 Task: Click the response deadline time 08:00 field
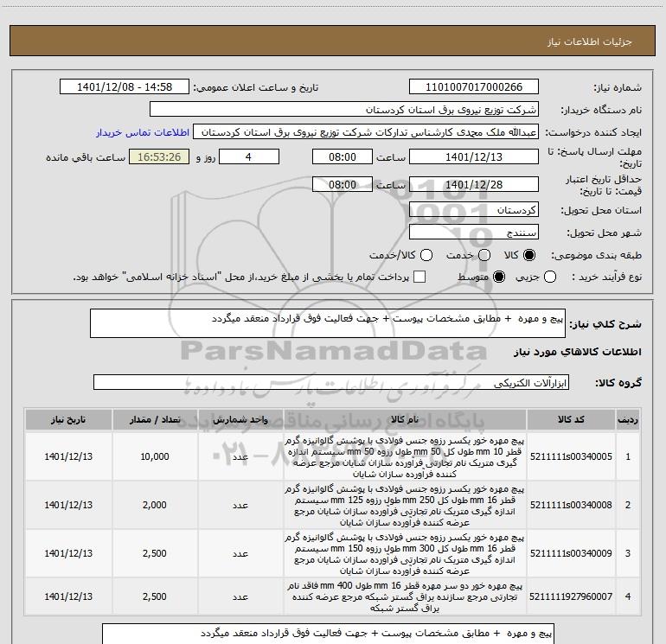coord(343,157)
